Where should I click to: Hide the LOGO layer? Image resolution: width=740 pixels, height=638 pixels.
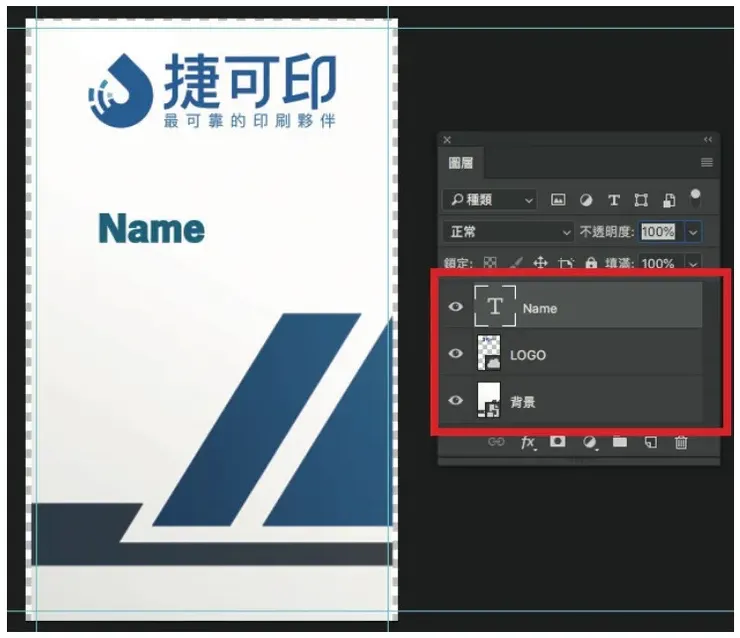click(455, 353)
